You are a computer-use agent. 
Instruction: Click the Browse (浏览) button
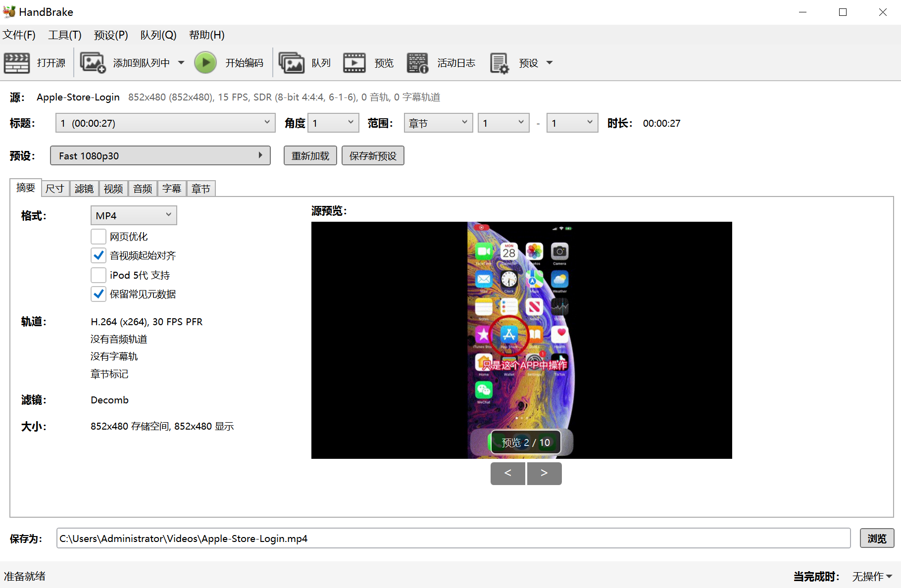(877, 539)
